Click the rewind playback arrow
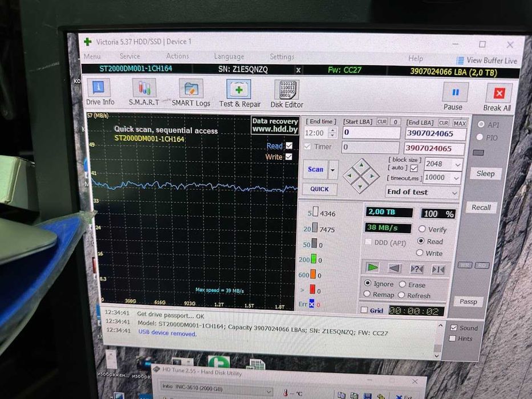This screenshot has height=399, width=532. click(394, 268)
